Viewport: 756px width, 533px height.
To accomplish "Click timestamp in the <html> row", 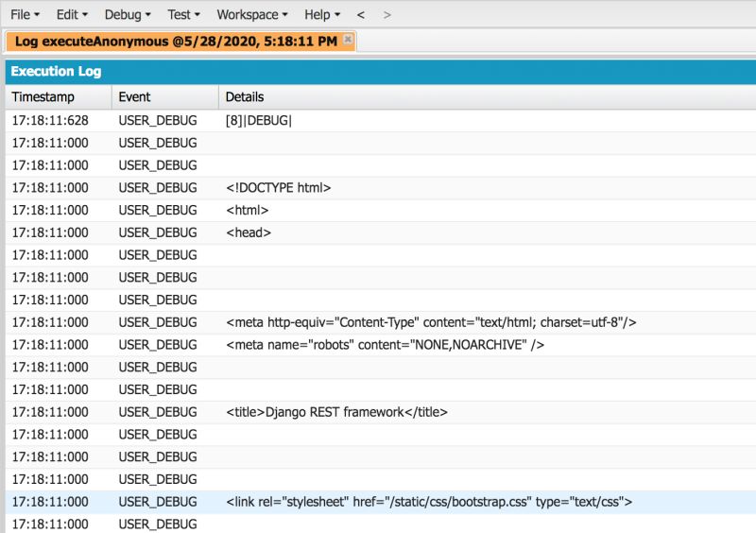I will (x=50, y=211).
